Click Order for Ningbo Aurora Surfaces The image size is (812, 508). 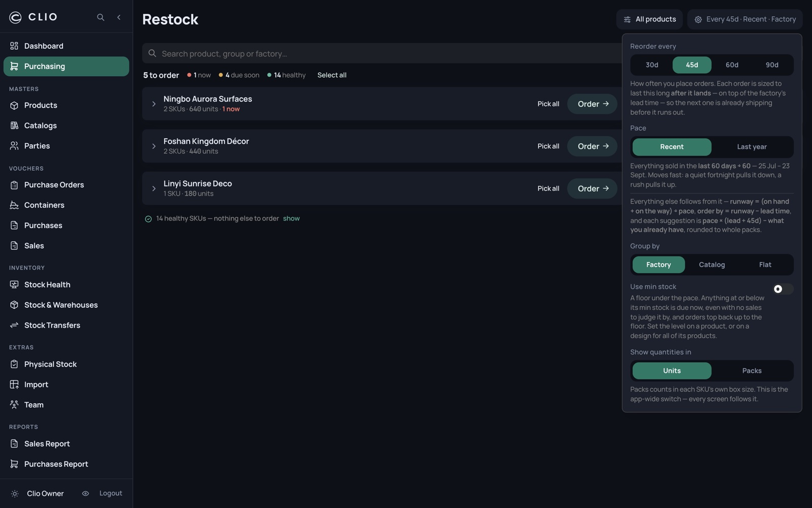click(592, 104)
